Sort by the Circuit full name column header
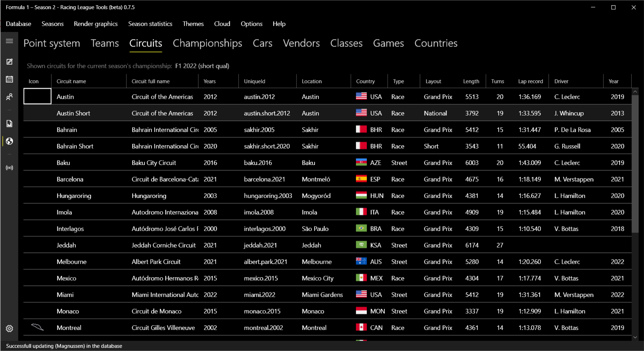 click(162, 81)
